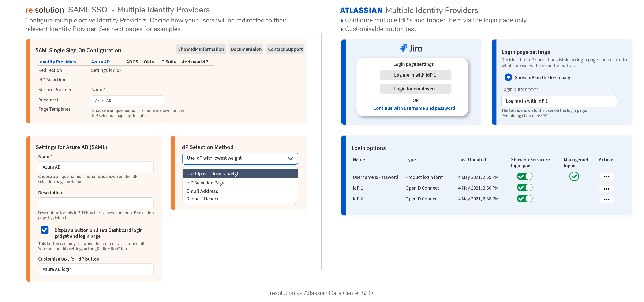The image size is (644, 302).
Task: Click the re:solution logo
Action: [x=45, y=10]
